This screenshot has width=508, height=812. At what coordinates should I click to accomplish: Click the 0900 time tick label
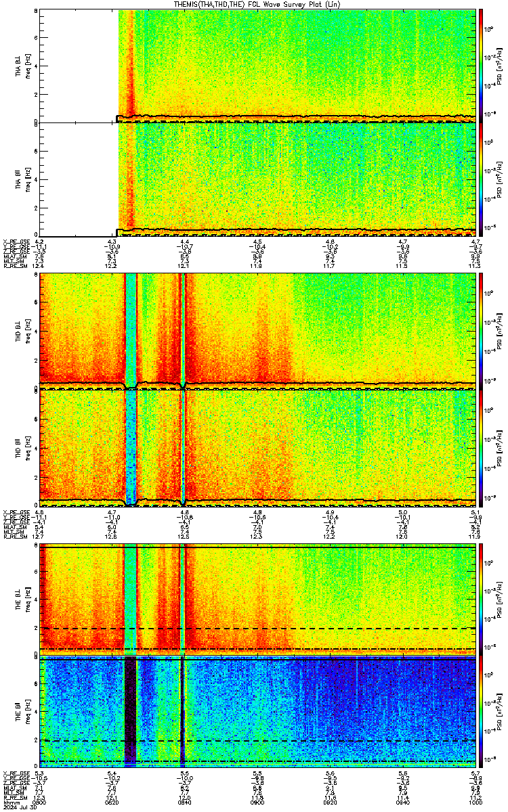point(257,802)
